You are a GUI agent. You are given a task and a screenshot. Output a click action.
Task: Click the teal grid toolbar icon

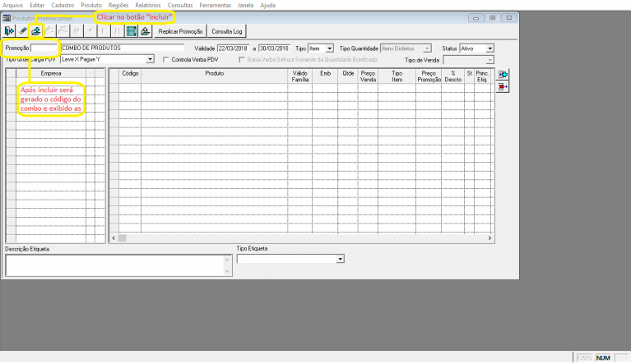(131, 31)
